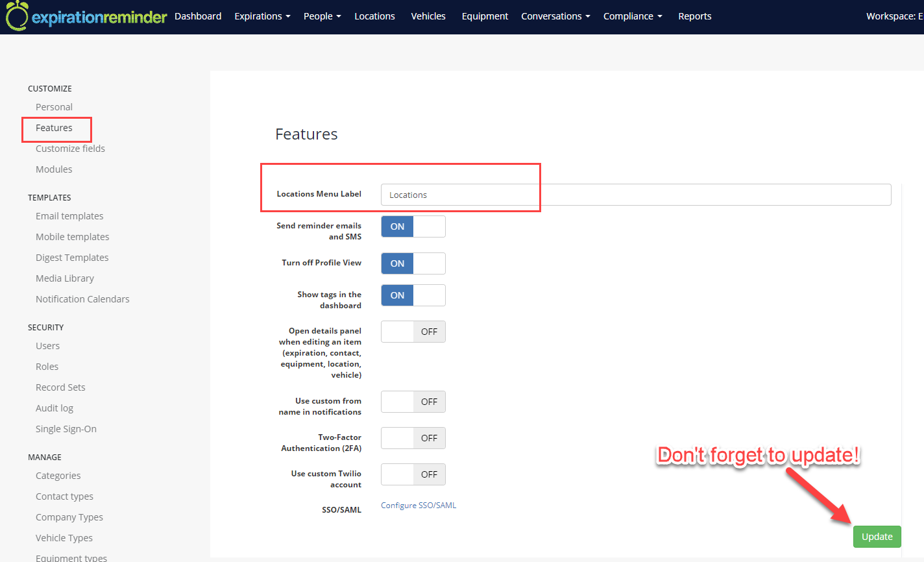This screenshot has height=562, width=924.
Task: Click the SSO/SAML field label
Action: 341,510
